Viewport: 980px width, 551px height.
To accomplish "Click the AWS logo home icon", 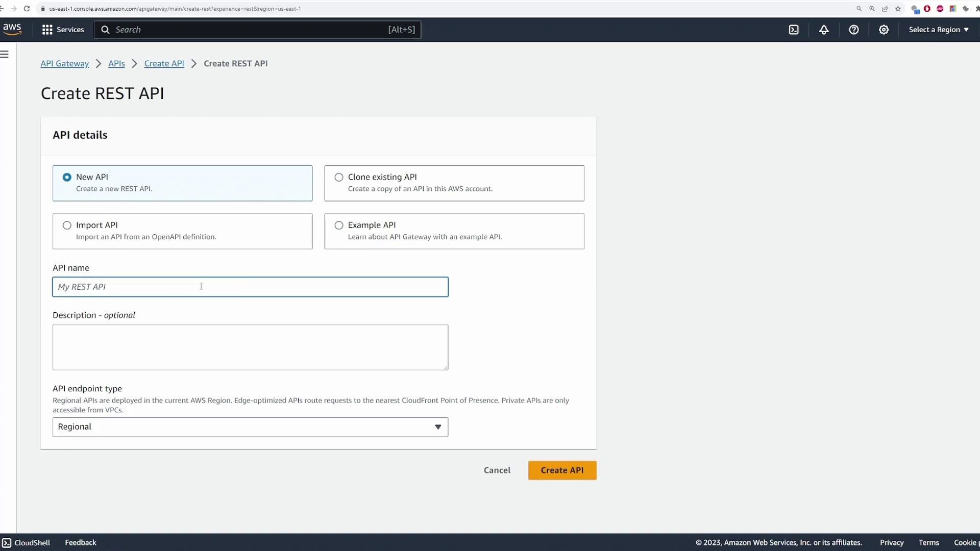I will pyautogui.click(x=12, y=29).
